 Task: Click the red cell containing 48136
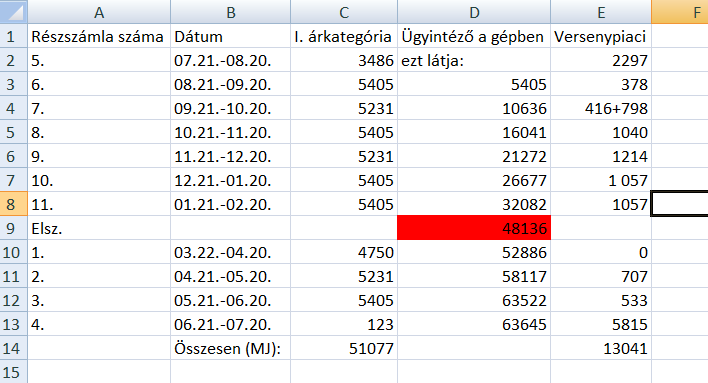point(474,228)
